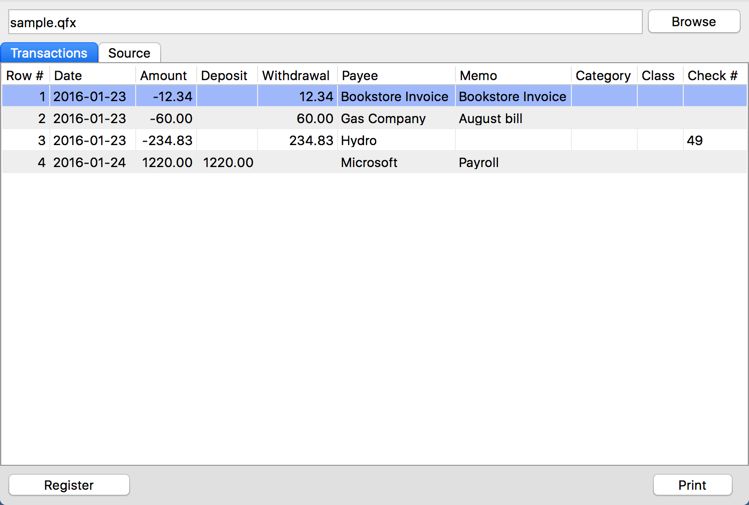Screen dimensions: 749x505
Task: Select the 234.83 withdrawal cell
Action: [x=297, y=140]
